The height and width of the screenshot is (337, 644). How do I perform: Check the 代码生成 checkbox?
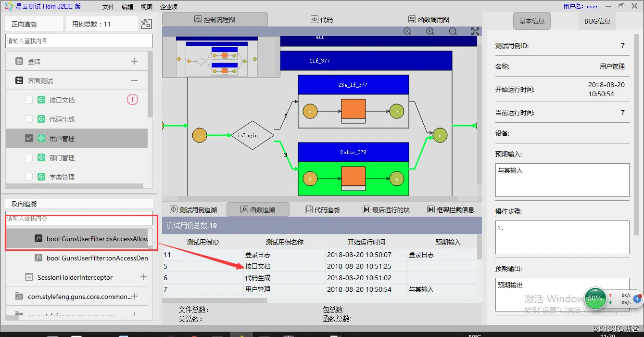(28, 119)
